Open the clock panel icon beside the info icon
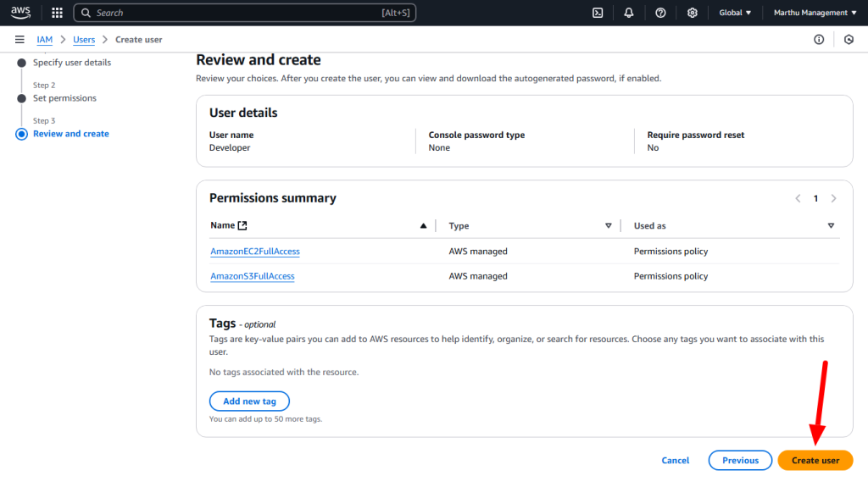 (849, 39)
